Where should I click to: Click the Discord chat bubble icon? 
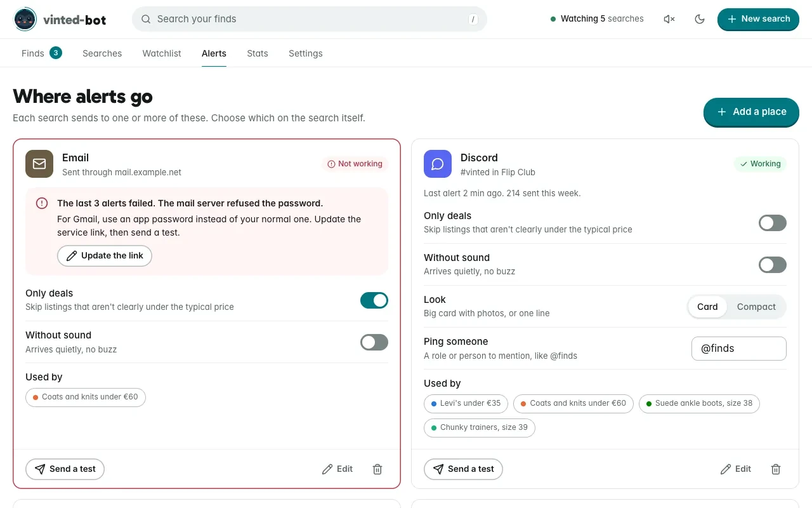click(438, 164)
